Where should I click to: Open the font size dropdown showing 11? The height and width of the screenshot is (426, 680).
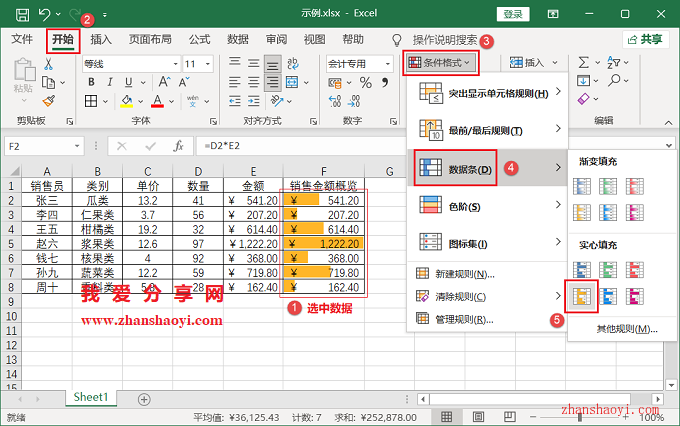click(x=208, y=64)
